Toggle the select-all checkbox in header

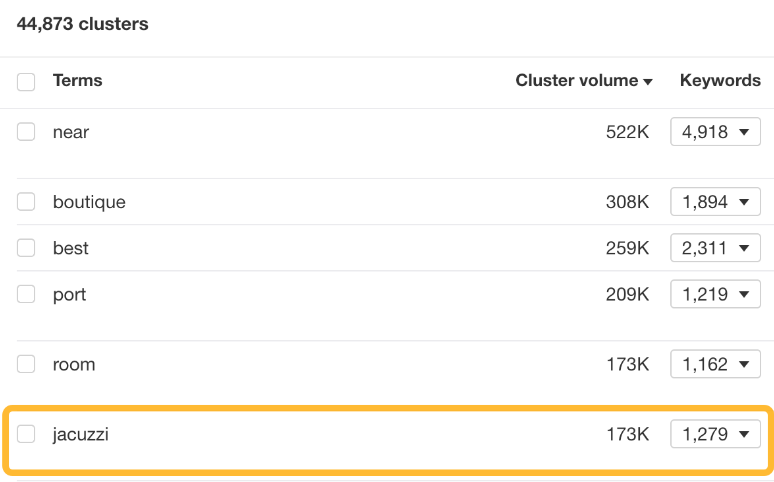[x=26, y=82]
